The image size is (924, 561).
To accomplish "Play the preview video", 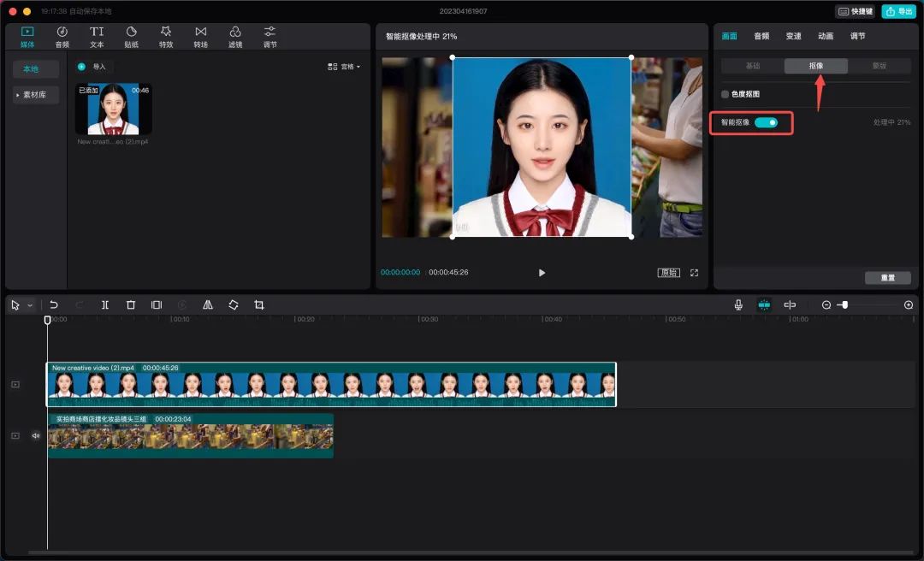I will click(x=542, y=273).
